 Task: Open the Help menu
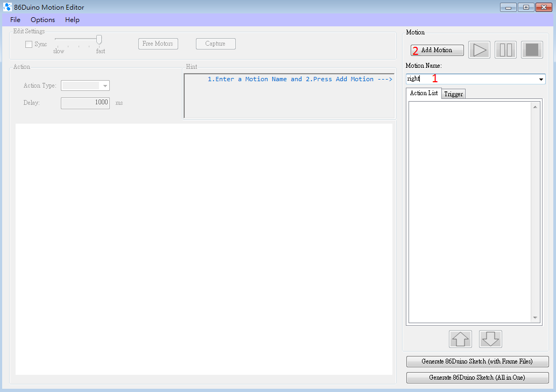point(72,20)
